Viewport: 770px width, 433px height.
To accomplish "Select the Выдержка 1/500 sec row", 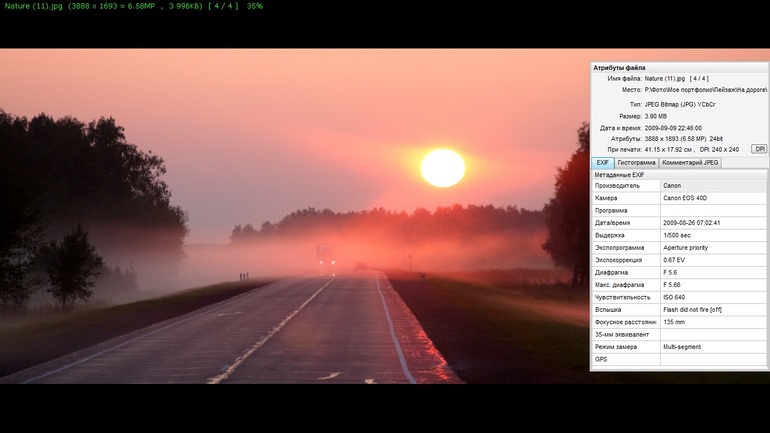I will [x=679, y=235].
